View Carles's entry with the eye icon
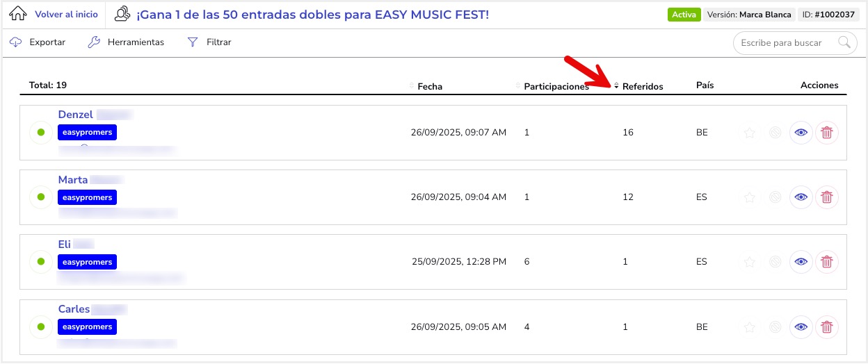Viewport: 868px width, 364px height. [x=801, y=326]
